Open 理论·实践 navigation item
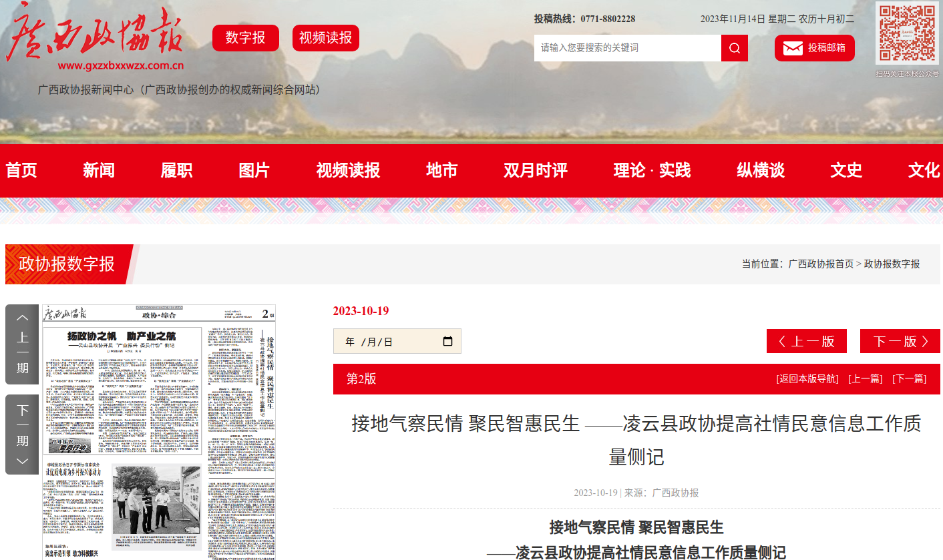Screen dimensions: 943x560 click(652, 170)
